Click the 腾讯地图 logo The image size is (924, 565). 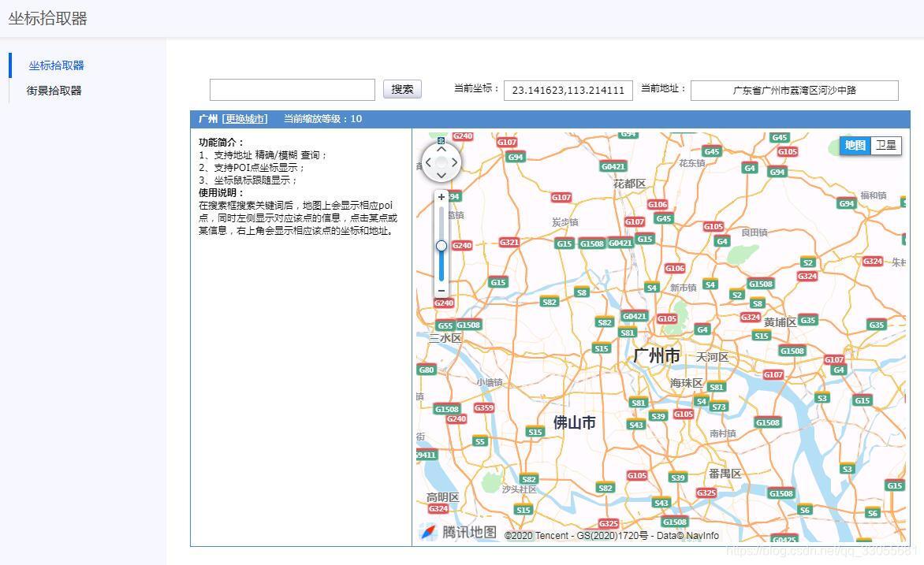458,532
